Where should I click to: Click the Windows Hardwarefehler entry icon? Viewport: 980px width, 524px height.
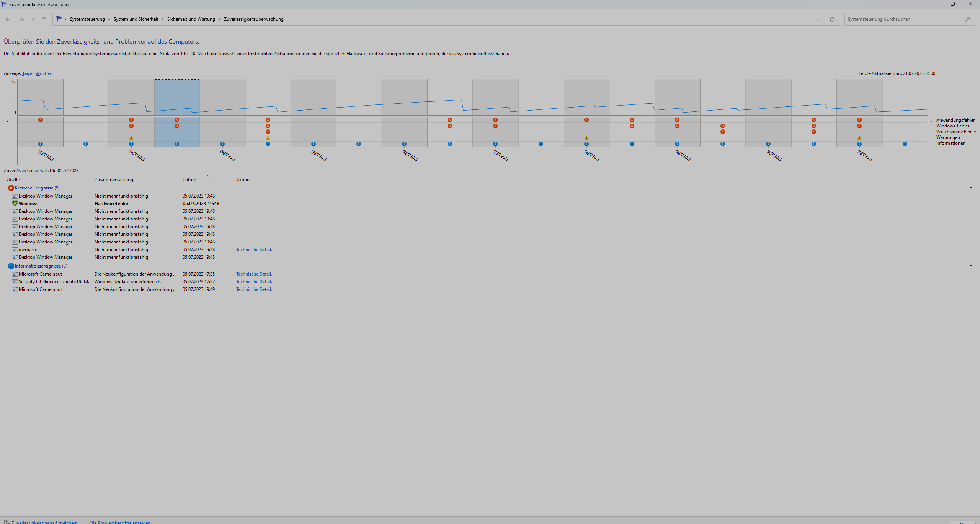pos(15,204)
